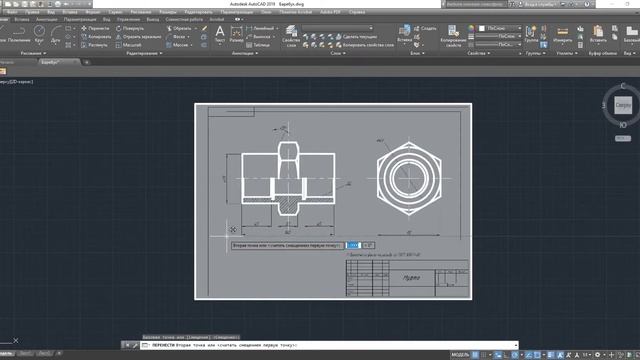Click Сверху face on ViewCube
The height and width of the screenshot is (360, 640).
pos(623,105)
